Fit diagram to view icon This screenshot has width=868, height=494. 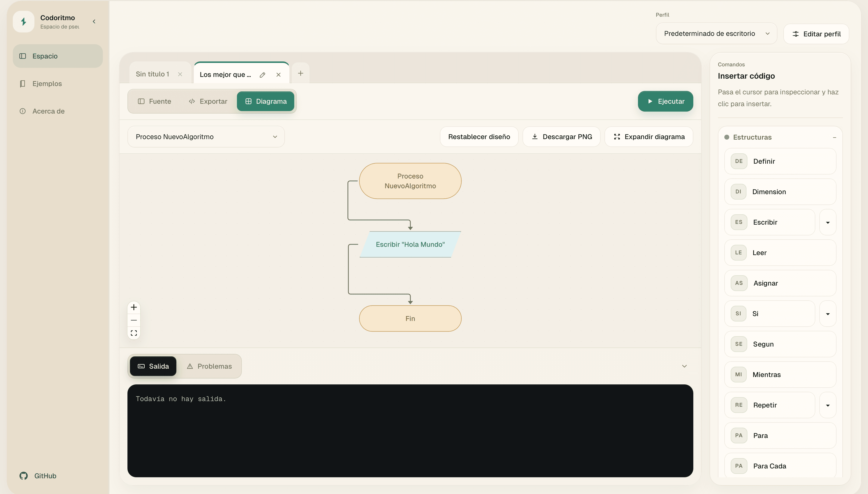tap(134, 333)
